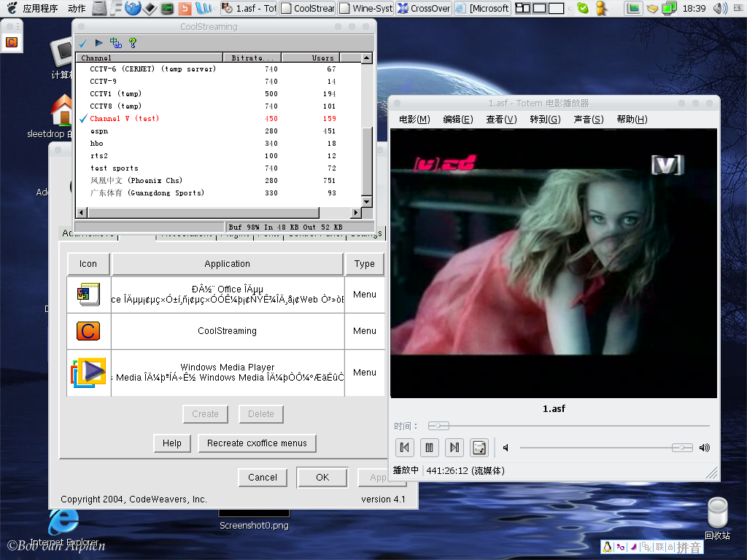Click OK in the CrossOver dialog

322,478
